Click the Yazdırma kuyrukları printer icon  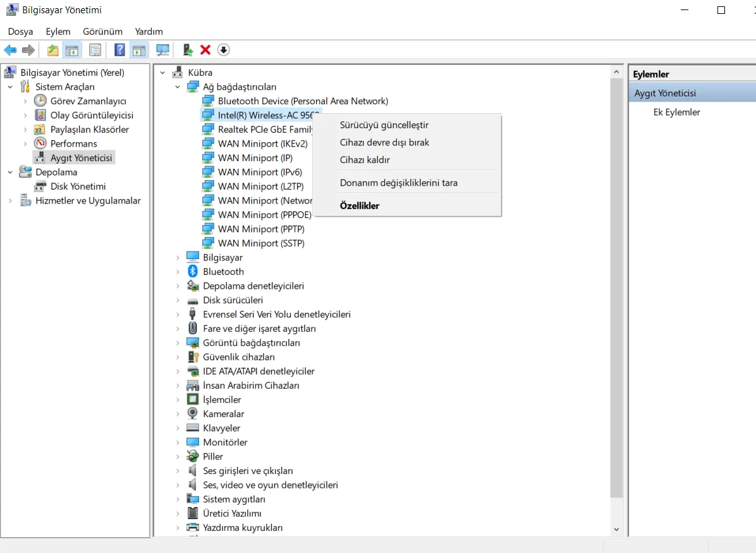click(192, 528)
